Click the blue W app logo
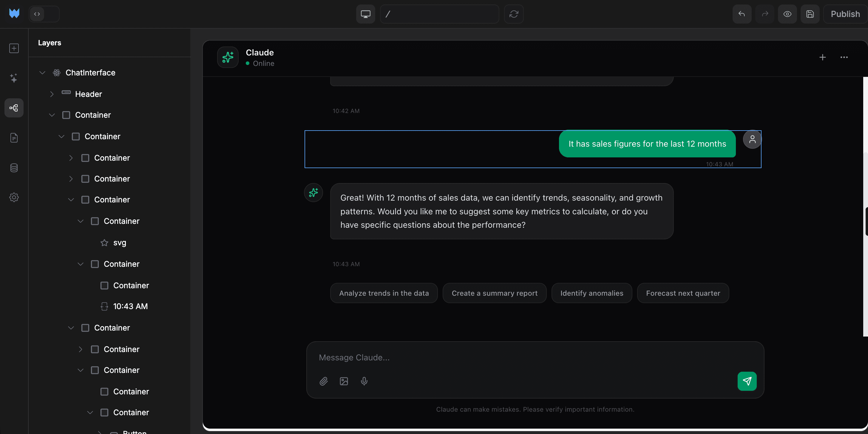This screenshot has height=434, width=868. (14, 14)
